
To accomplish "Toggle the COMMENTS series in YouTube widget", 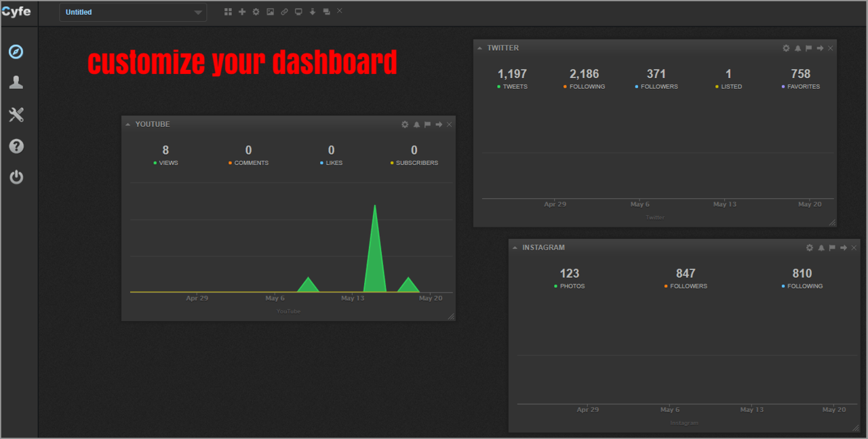I will tap(248, 163).
